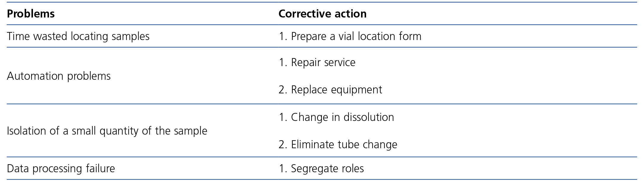Click the Eliminate tube change action

[x=338, y=145]
